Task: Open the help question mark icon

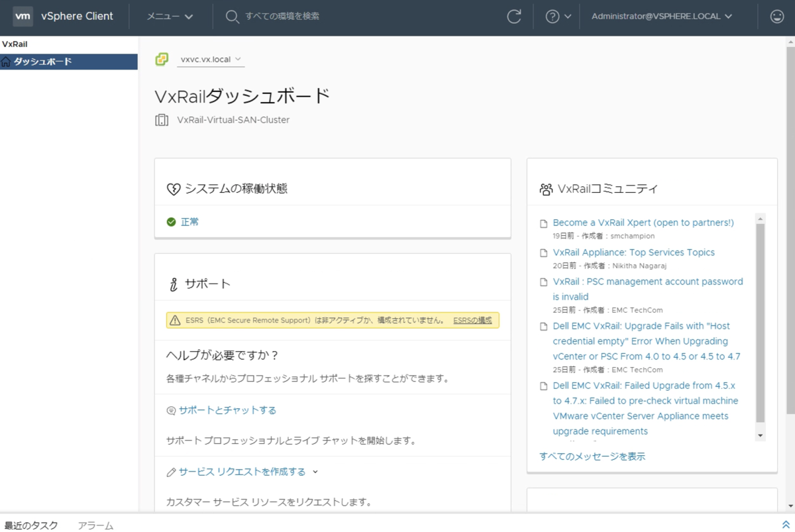Action: (x=553, y=17)
